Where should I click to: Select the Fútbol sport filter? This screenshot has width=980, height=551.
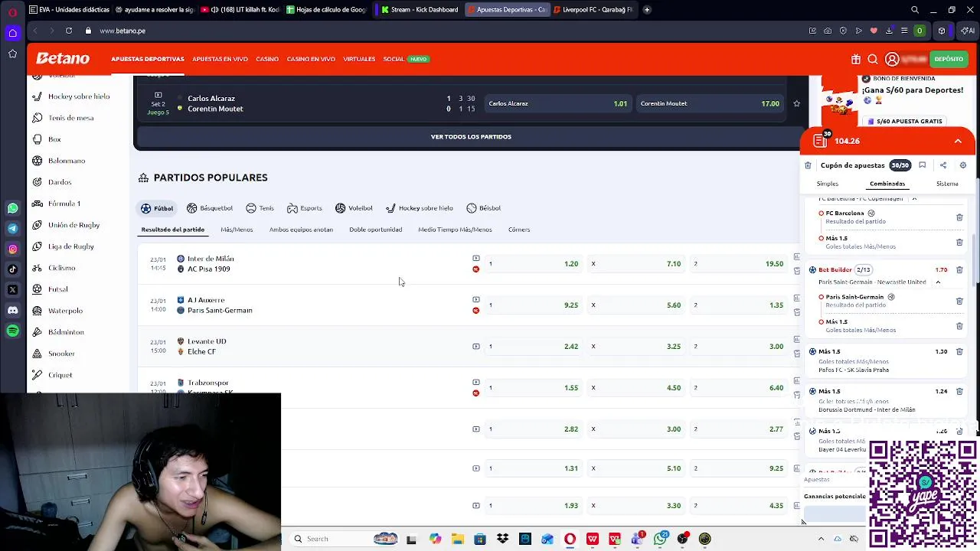pos(156,208)
